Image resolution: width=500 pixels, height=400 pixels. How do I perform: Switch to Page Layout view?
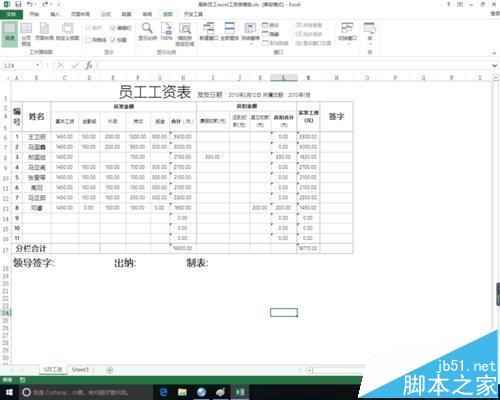click(x=45, y=32)
